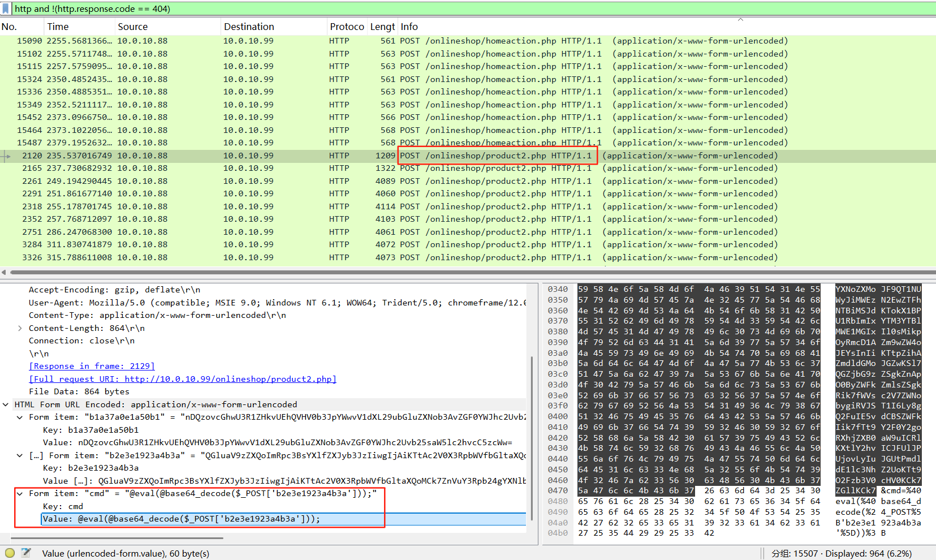This screenshot has width=936, height=560.
Task: Select packet number 3284 row
Action: (x=468, y=244)
